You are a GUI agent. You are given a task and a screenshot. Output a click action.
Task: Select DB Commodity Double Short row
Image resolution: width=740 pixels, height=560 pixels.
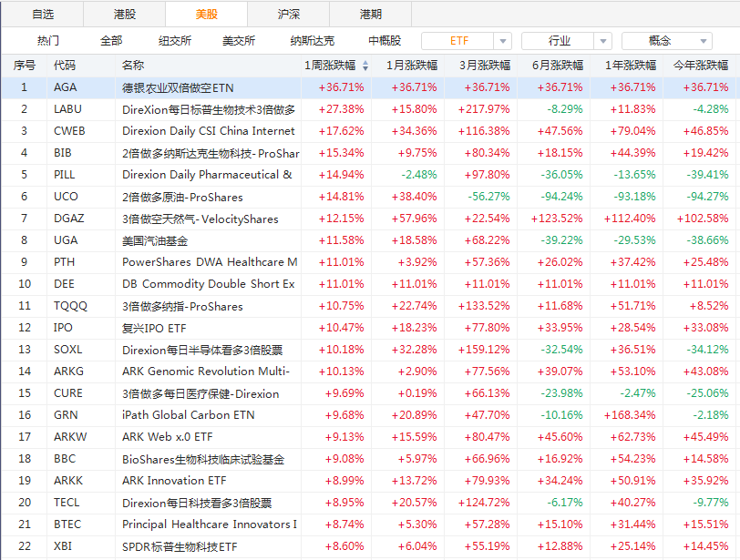(368, 284)
